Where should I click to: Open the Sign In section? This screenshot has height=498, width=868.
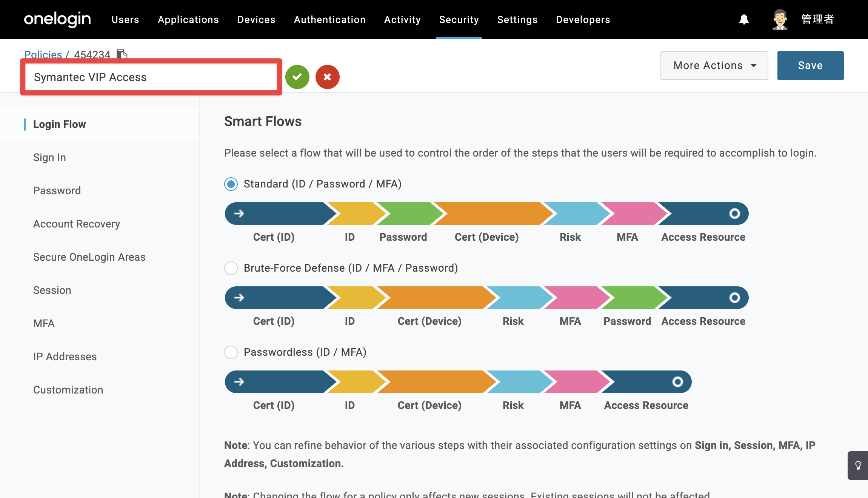pyautogui.click(x=49, y=158)
